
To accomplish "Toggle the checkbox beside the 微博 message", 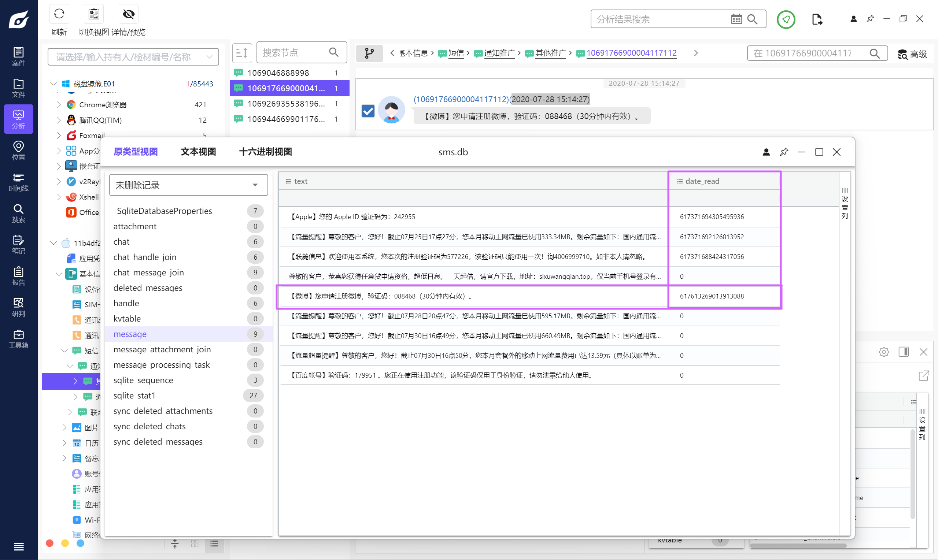I will coord(368,111).
